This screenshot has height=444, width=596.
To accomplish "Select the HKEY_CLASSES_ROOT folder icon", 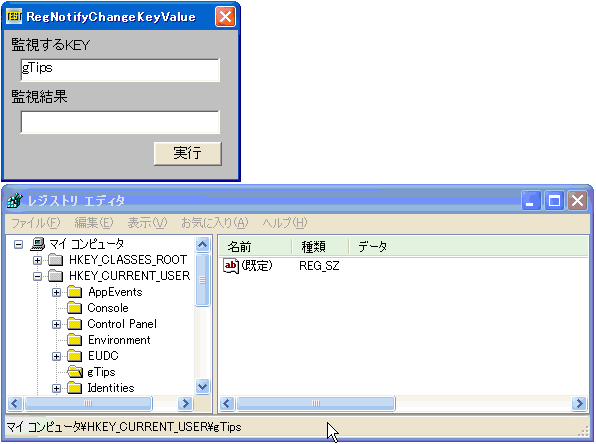I will 56,260.
